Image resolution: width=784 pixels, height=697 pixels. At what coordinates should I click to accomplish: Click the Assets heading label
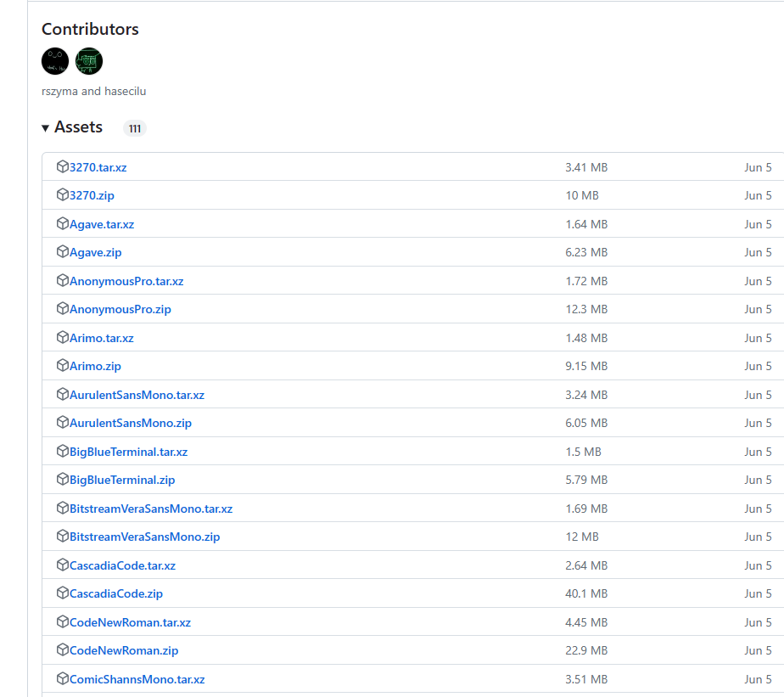[x=79, y=127]
